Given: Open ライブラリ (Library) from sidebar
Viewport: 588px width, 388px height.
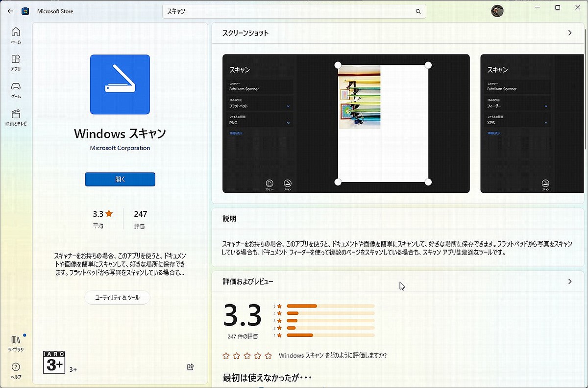Looking at the screenshot, I should tap(16, 343).
